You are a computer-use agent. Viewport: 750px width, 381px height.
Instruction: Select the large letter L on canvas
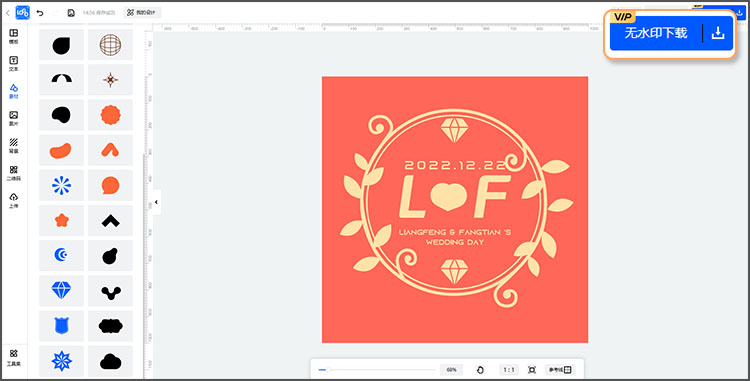(x=413, y=196)
